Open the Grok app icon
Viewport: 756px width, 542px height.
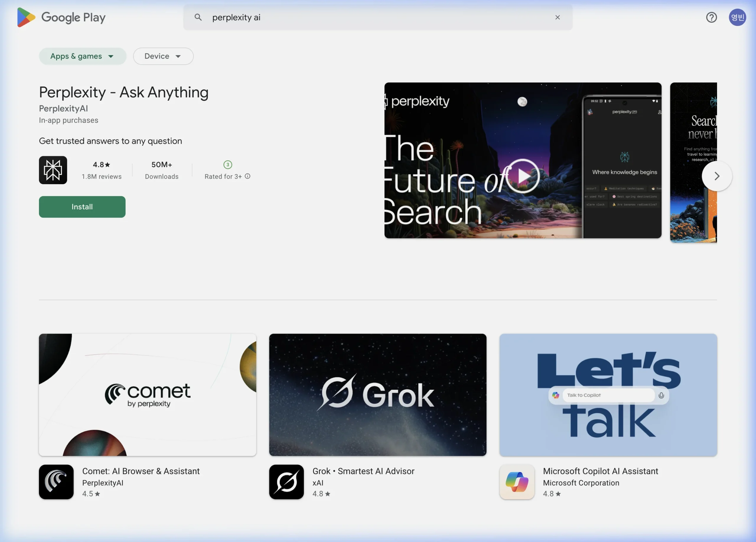[286, 482]
